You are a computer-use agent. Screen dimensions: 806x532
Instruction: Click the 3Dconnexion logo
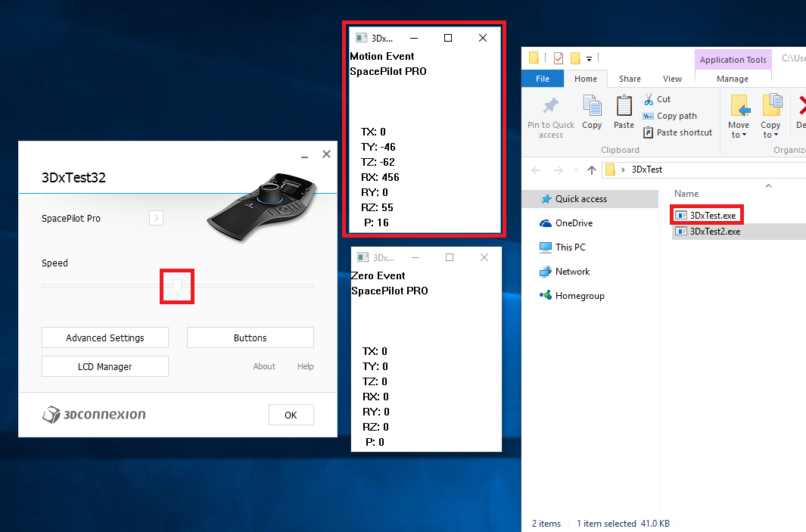coord(94,414)
